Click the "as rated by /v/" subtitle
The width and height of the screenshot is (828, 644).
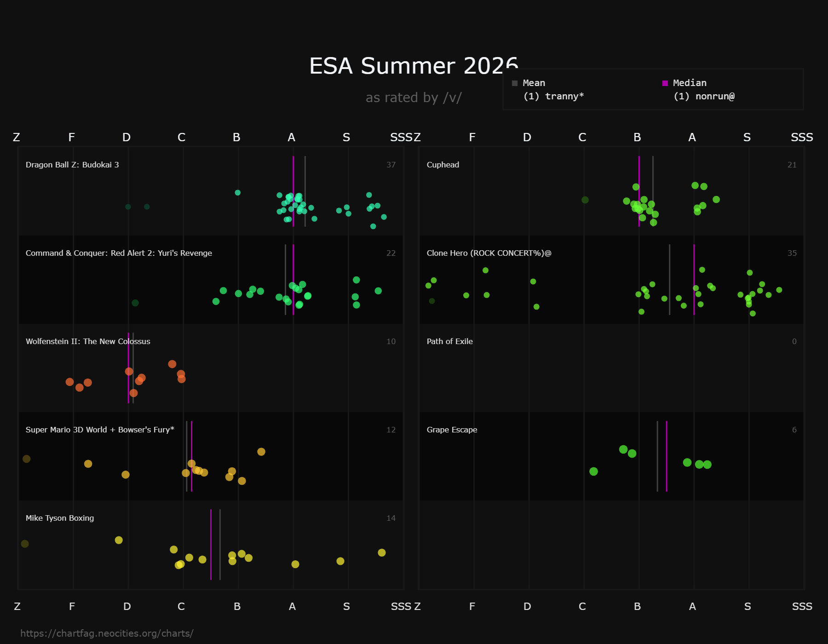click(414, 98)
